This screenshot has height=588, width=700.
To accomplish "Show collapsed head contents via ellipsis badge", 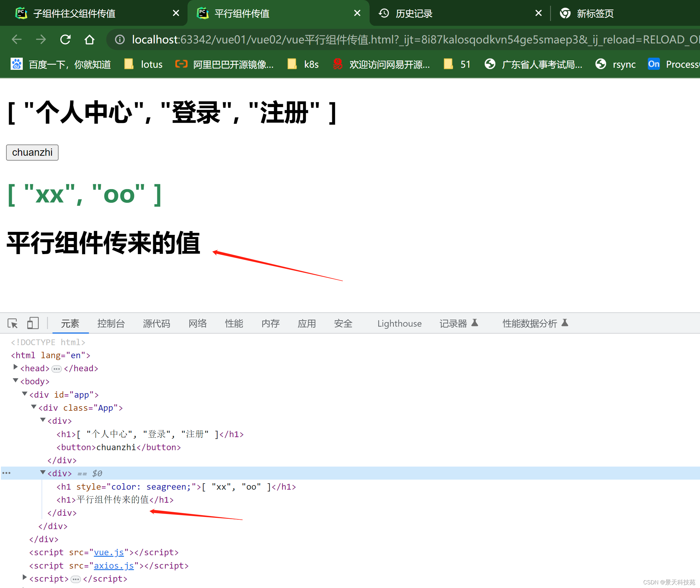I will pyautogui.click(x=57, y=369).
